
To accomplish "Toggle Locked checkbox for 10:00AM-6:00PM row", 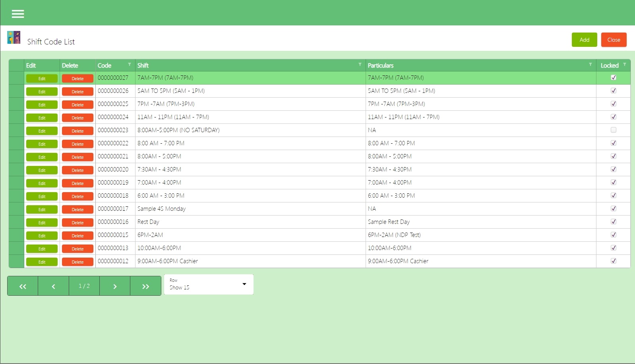I will (x=614, y=248).
